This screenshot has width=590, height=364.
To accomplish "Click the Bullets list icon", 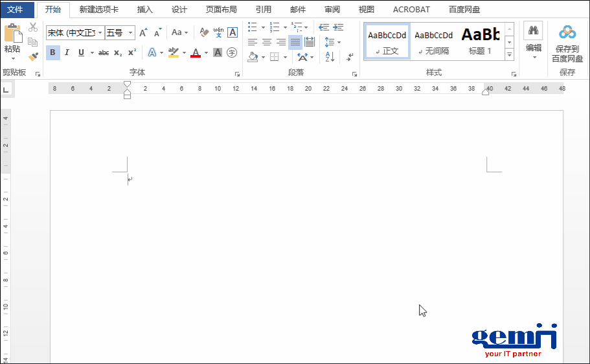I will [253, 27].
